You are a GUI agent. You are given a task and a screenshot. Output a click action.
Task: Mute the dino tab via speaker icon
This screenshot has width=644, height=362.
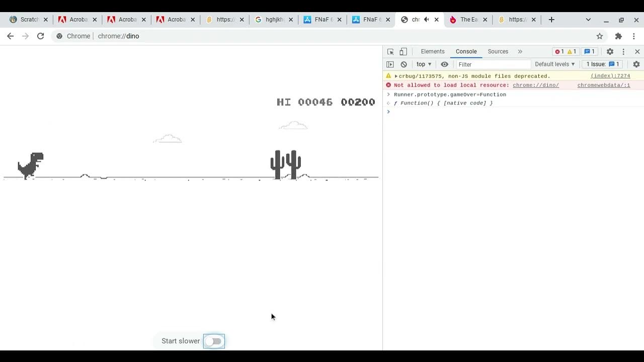coord(426,20)
